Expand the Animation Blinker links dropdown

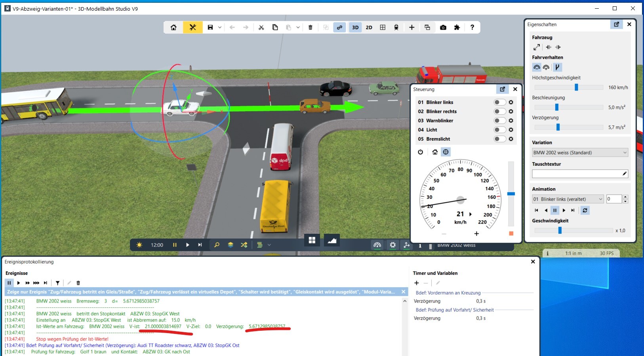coord(568,199)
